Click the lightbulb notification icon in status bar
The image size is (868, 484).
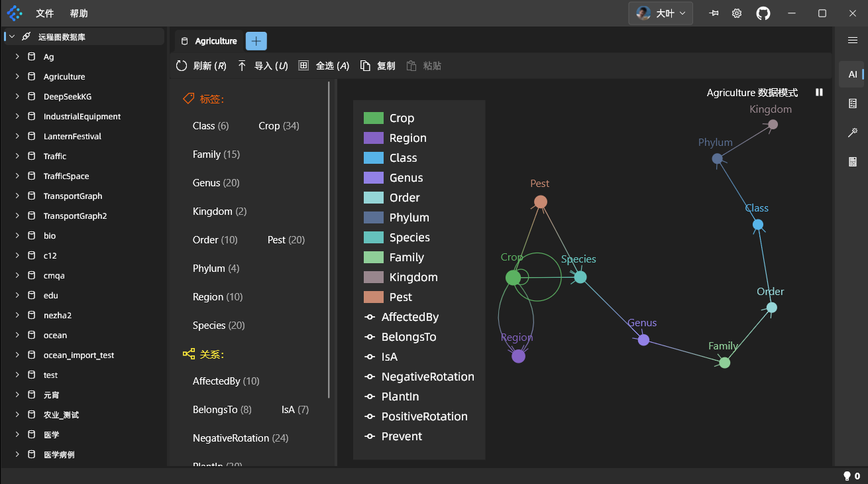tap(847, 476)
